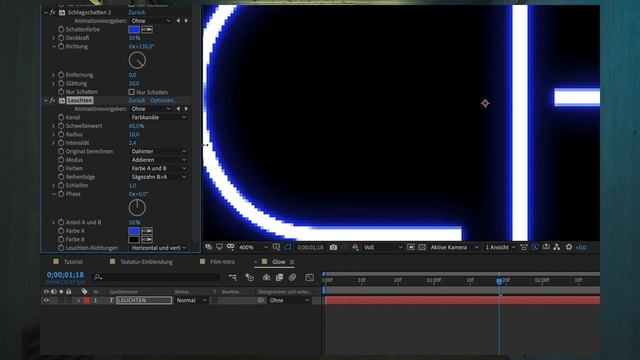Open the Leuchten-Richtungen dropdown
This screenshot has width=640, height=360.
coord(158,248)
